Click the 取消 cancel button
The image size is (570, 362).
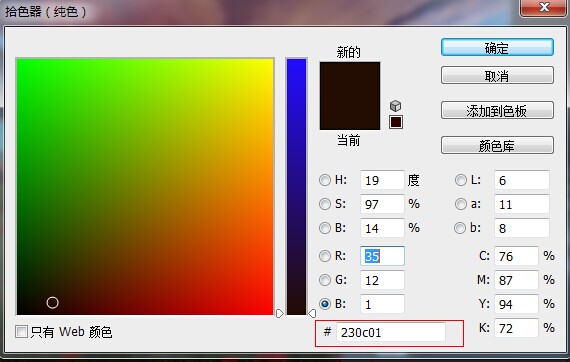coord(497,75)
